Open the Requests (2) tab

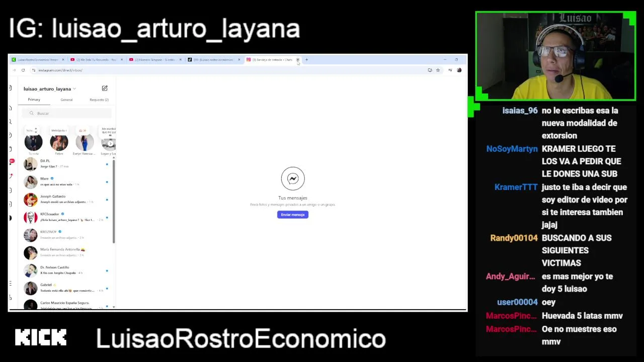(x=99, y=100)
